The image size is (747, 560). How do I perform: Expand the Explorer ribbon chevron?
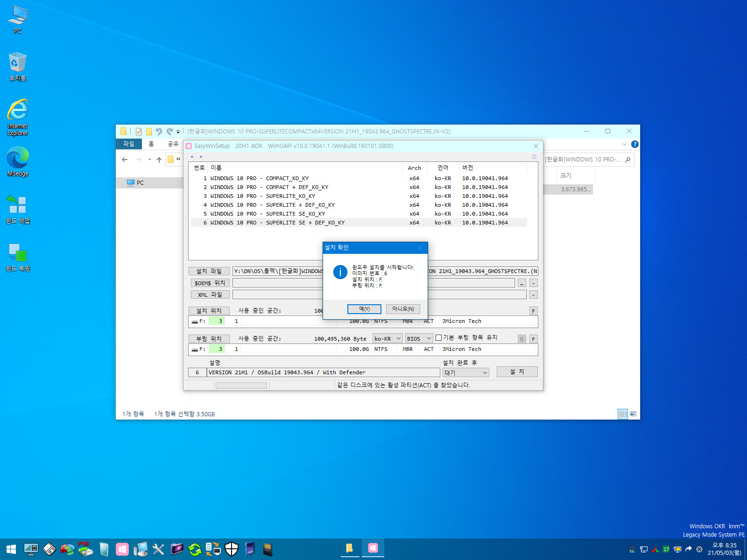coord(625,144)
